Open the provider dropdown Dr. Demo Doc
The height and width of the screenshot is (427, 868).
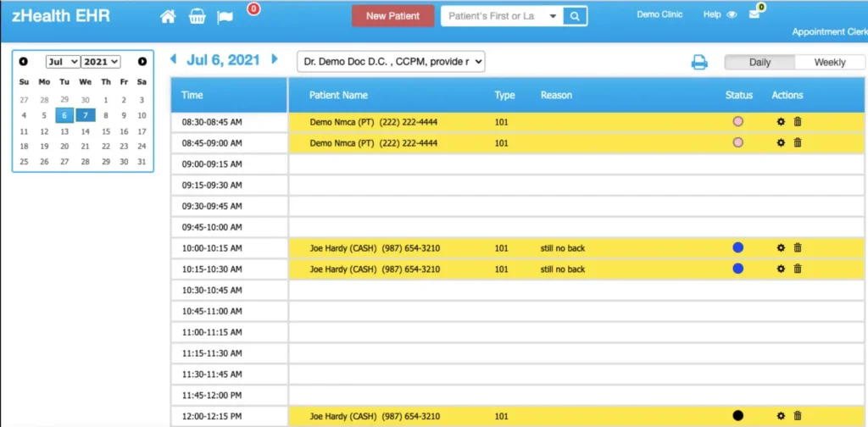391,61
